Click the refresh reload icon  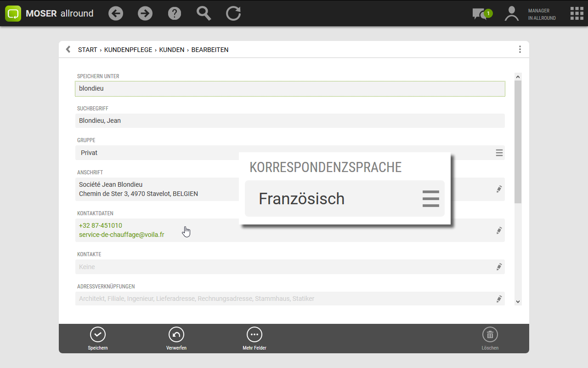click(x=233, y=13)
